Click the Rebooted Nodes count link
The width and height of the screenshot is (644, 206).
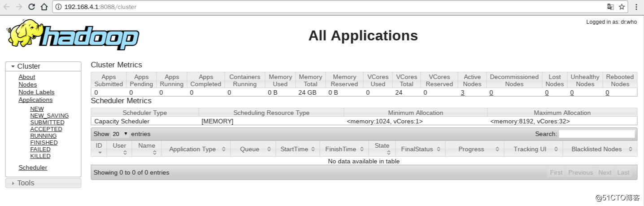pos(607,92)
